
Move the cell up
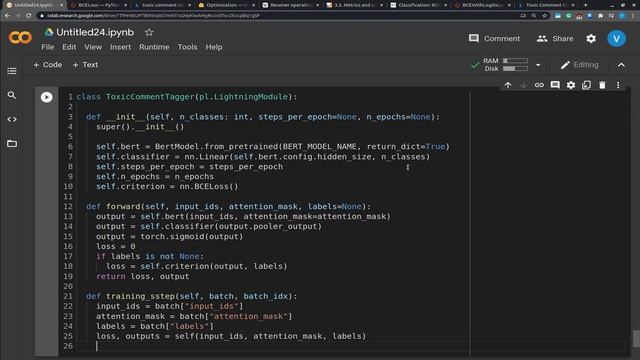point(508,85)
